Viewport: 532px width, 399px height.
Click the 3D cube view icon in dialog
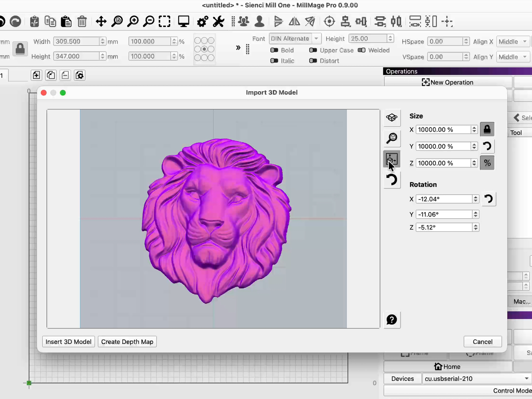click(x=392, y=118)
